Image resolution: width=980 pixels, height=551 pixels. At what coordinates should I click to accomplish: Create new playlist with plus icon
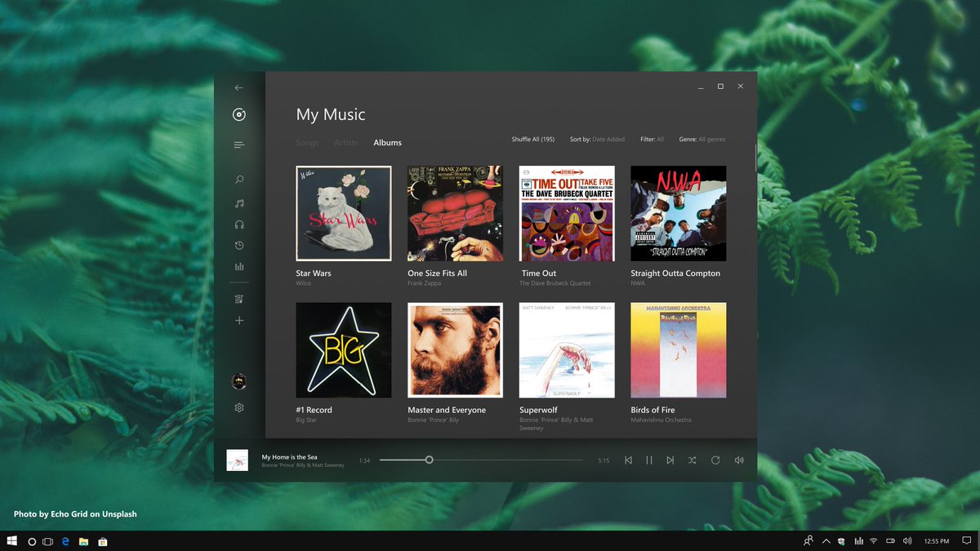239,321
